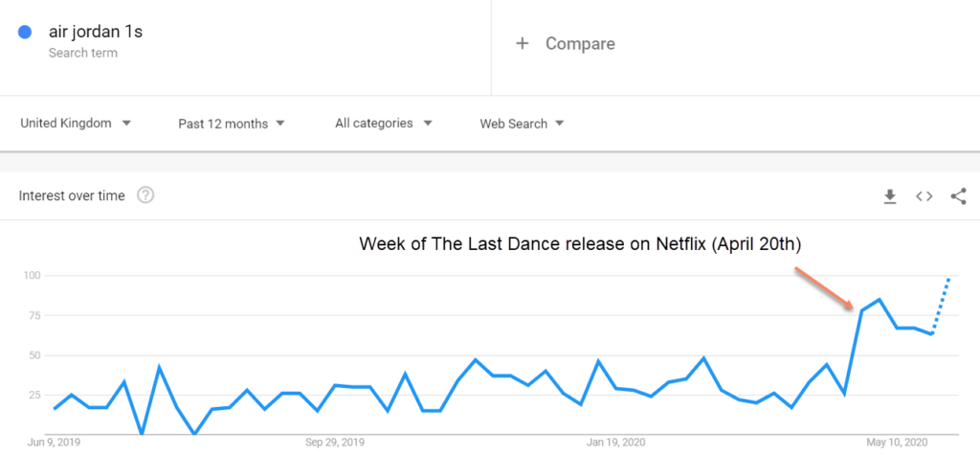Open the Interest over time help icon
This screenshot has width=980, height=455.
(145, 195)
